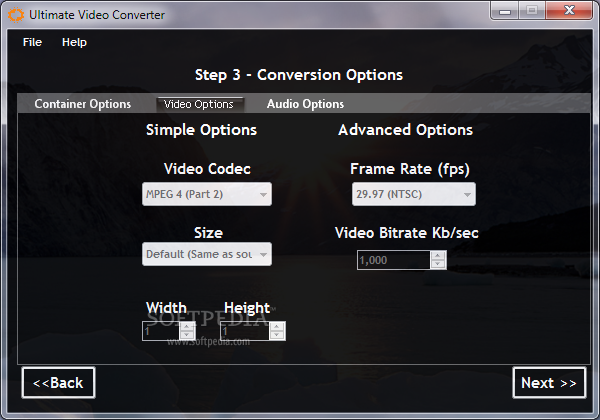Click the Video Codec label
Image resolution: width=600 pixels, height=420 pixels.
click(x=207, y=169)
